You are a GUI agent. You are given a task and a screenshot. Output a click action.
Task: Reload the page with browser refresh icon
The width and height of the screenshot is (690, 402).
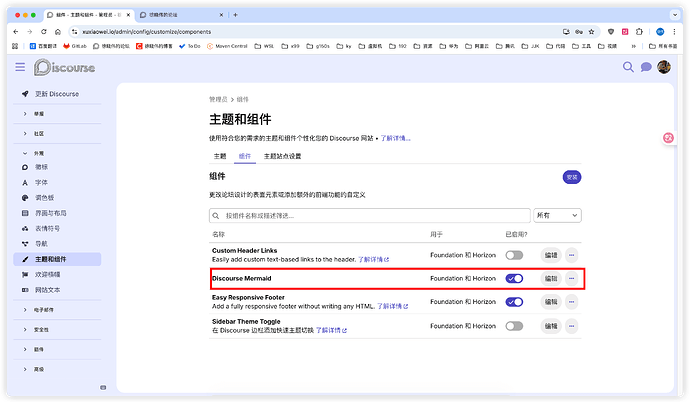[46, 32]
